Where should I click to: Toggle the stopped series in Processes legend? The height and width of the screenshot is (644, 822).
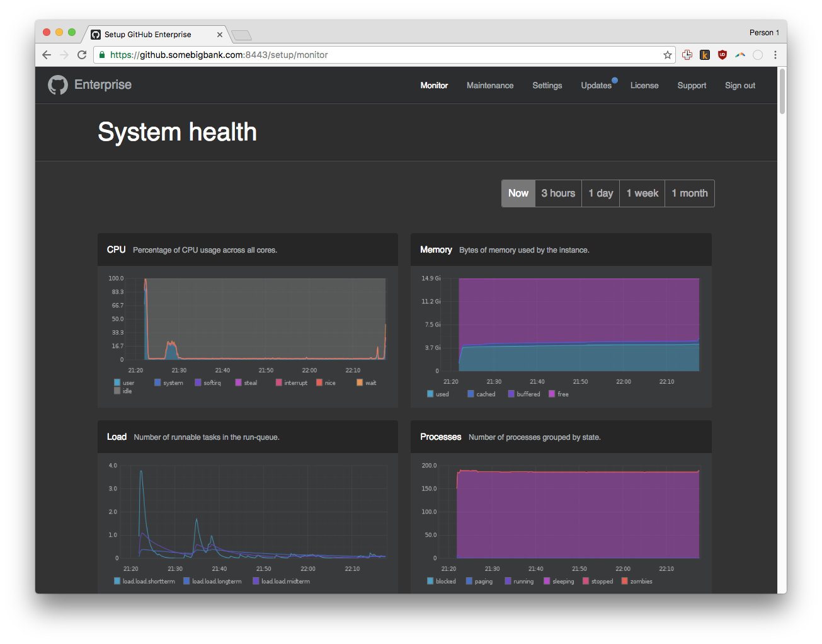(598, 581)
